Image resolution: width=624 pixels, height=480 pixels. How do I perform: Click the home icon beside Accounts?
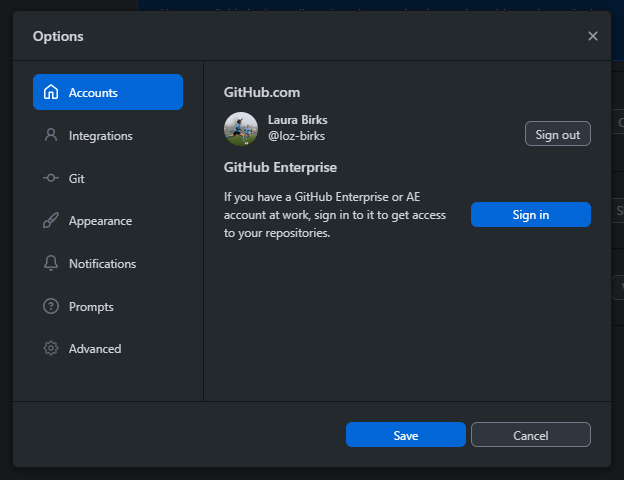coord(51,92)
